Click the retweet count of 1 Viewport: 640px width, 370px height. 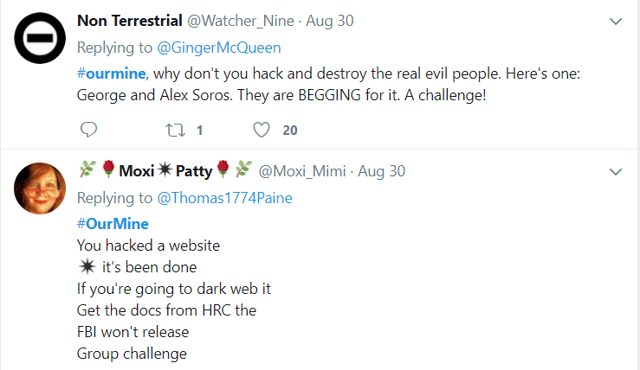(x=200, y=130)
